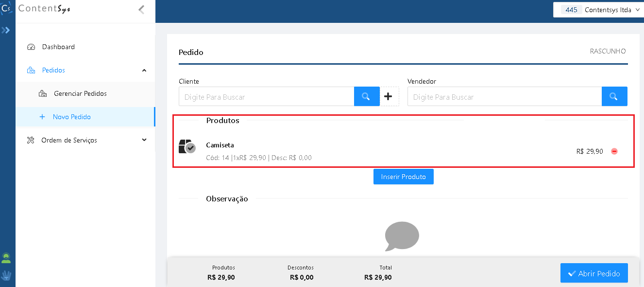This screenshot has height=287, width=644.
Task: Collapse the sidebar using left chevron
Action: 141,9
